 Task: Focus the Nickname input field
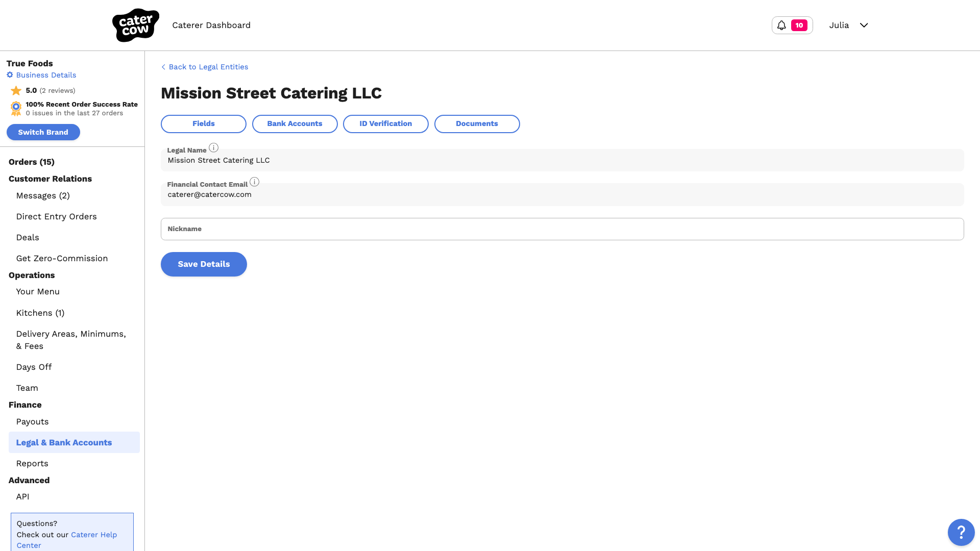coord(562,229)
